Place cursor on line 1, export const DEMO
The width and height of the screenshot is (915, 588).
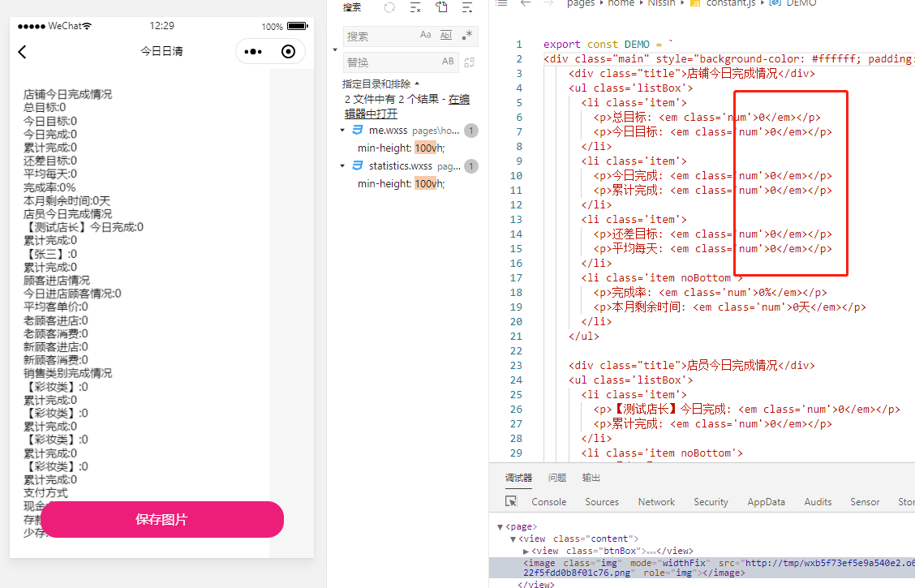(x=608, y=45)
